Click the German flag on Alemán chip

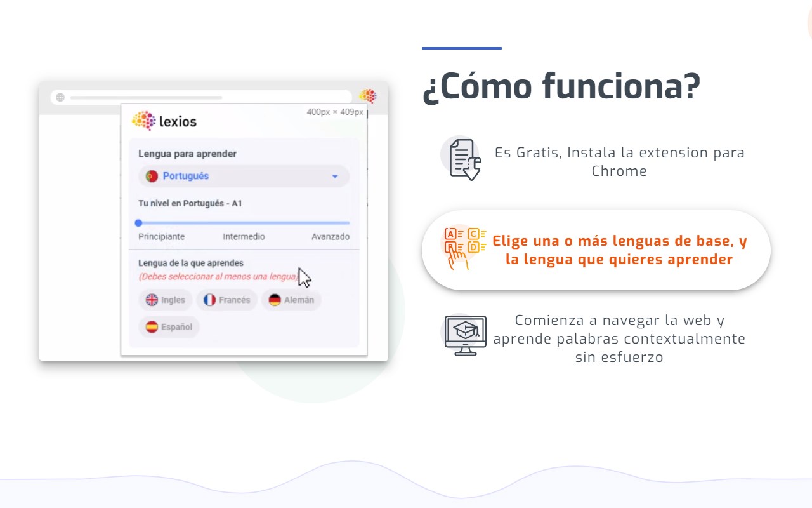(275, 300)
